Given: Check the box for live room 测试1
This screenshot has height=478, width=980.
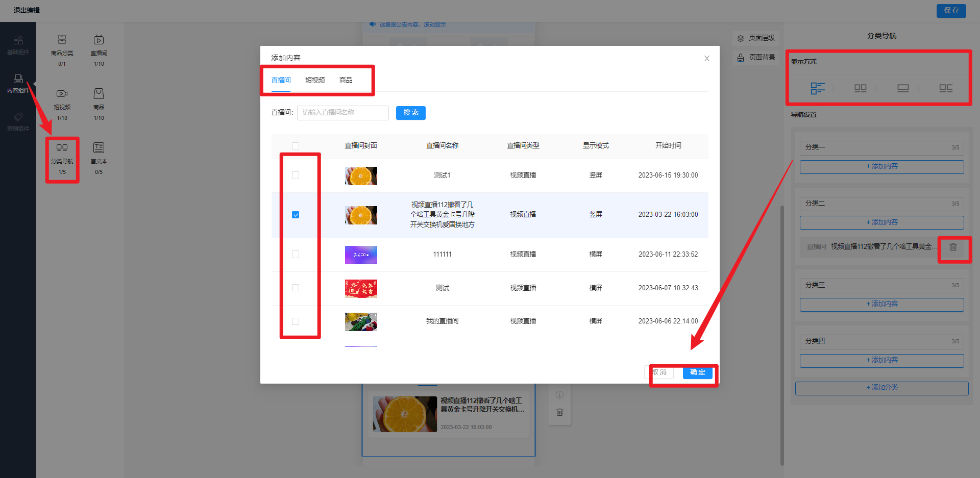Looking at the screenshot, I should (296, 175).
